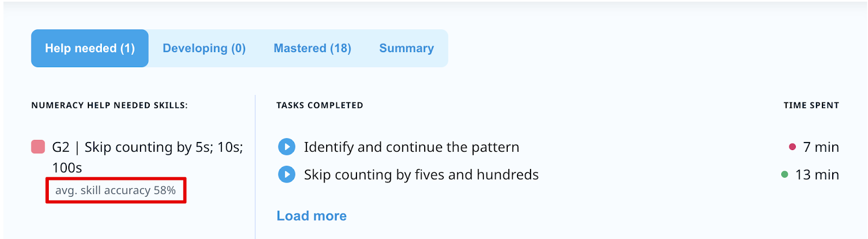Click the Time Spent column heading

pos(811,105)
